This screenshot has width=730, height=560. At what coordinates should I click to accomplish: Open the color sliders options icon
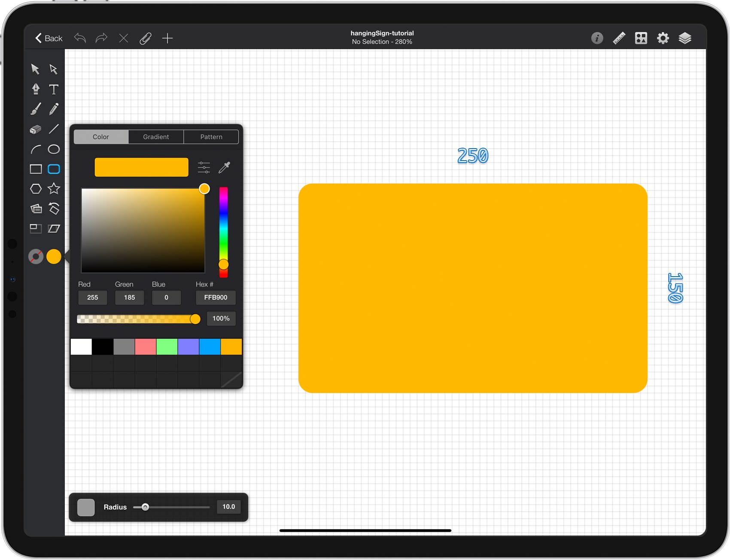coord(204,167)
